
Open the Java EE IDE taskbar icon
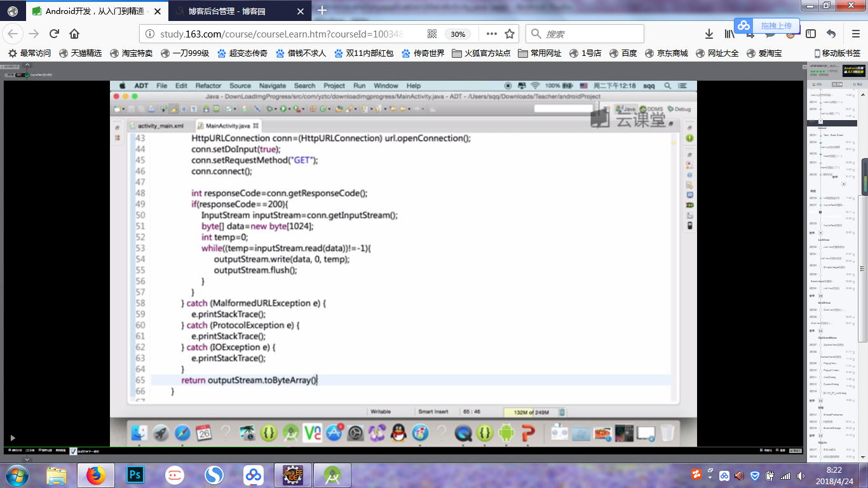point(292,475)
